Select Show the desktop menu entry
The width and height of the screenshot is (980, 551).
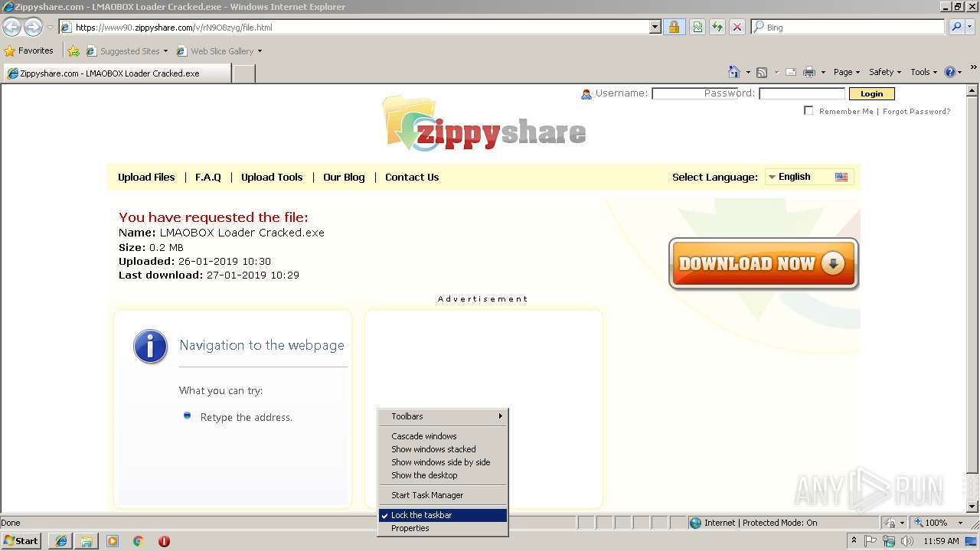pyautogui.click(x=443, y=475)
